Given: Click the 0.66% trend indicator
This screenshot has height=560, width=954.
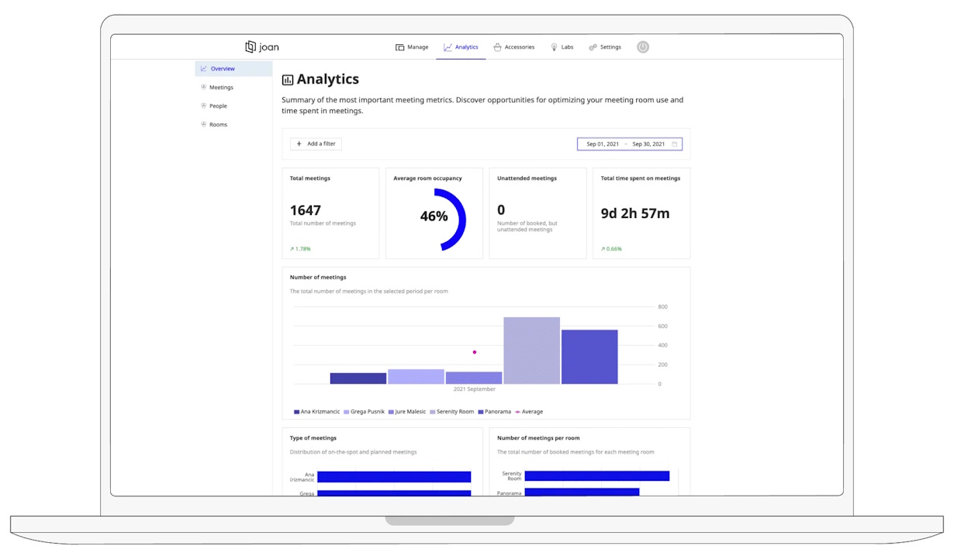Looking at the screenshot, I should 611,249.
